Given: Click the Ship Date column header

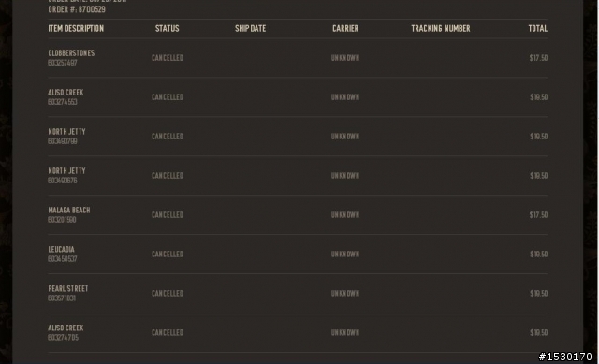Looking at the screenshot, I should 250,29.
